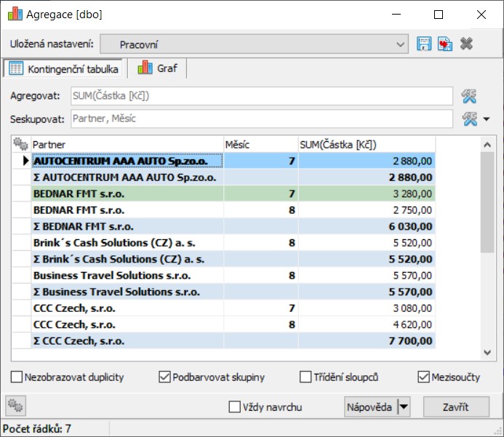Close the Agregace window with the title bar X
Screen dimensions: 504x437
coord(481,15)
